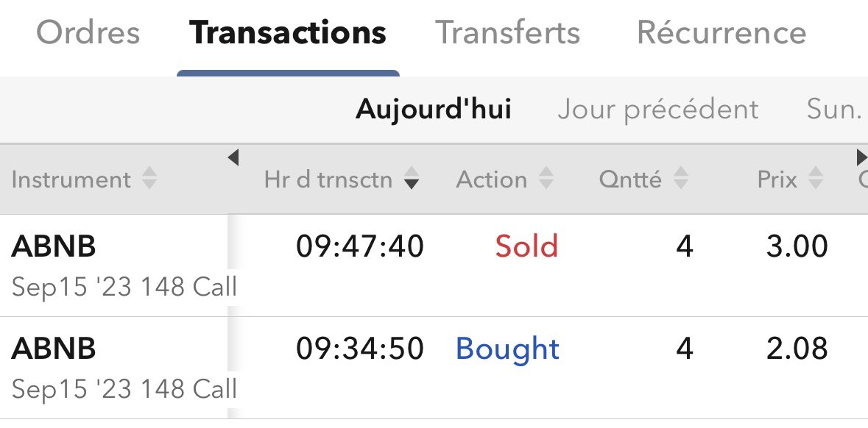Image resolution: width=868 pixels, height=428 pixels.
Task: Switch to the Transferts tab
Action: 508,32
